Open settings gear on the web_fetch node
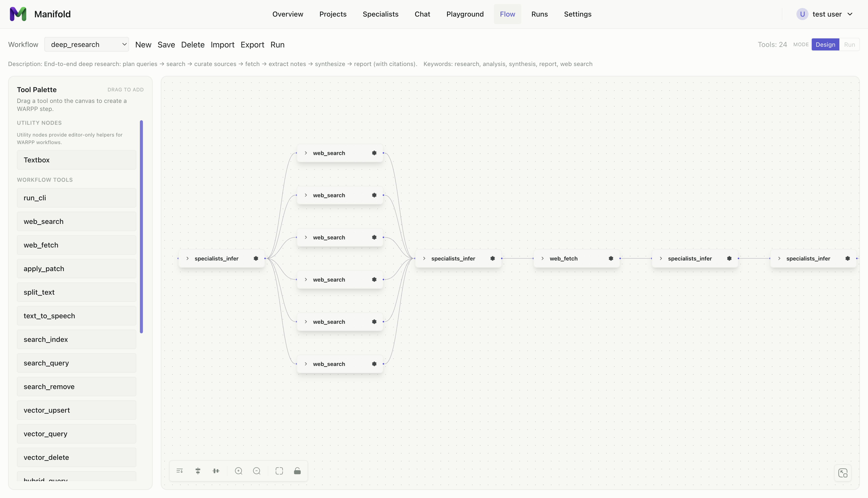This screenshot has height=498, width=868. [611, 259]
